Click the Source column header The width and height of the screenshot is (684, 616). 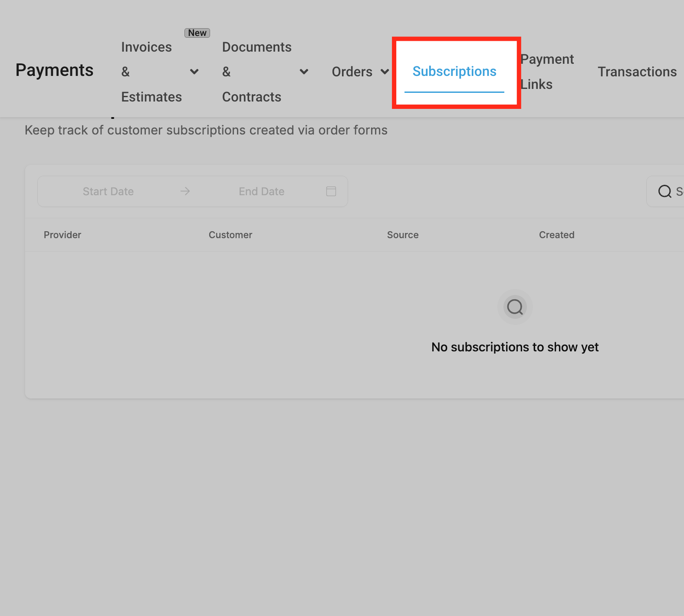coord(403,235)
